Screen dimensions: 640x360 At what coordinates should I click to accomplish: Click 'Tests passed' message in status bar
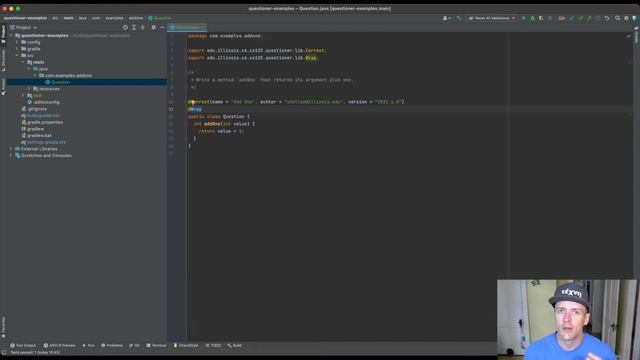35,353
